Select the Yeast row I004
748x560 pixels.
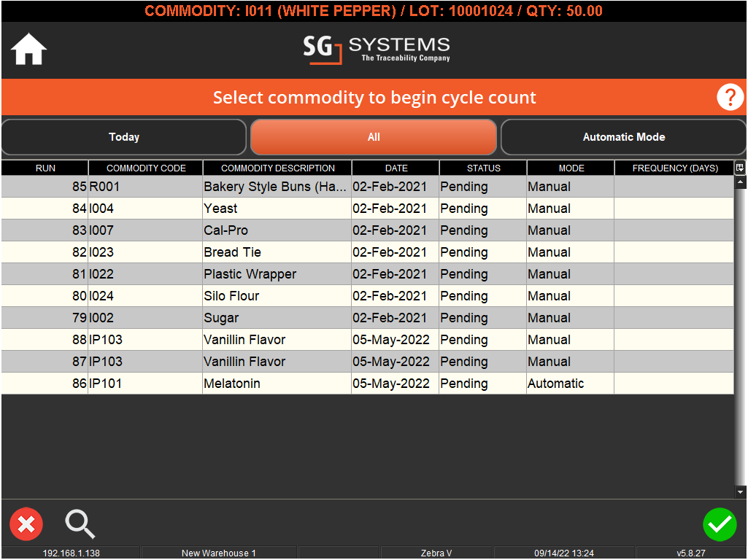(x=276, y=209)
